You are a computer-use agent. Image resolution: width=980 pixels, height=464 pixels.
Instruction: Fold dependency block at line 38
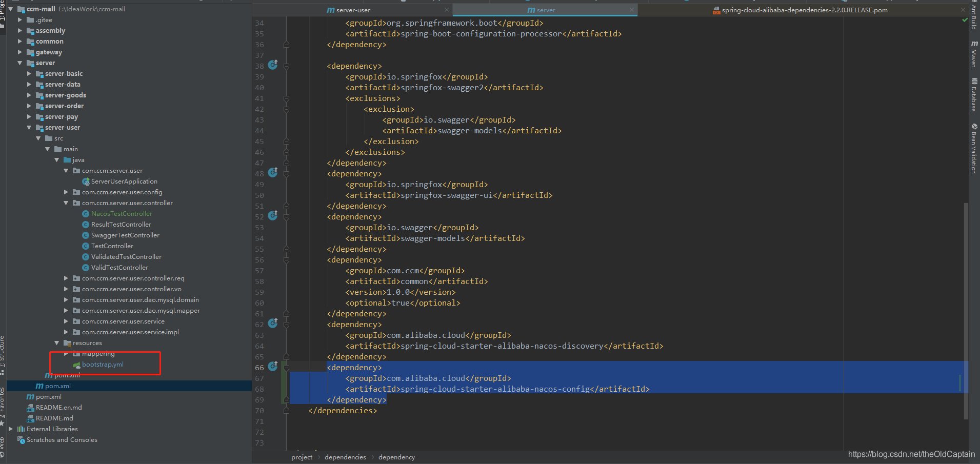tap(286, 66)
